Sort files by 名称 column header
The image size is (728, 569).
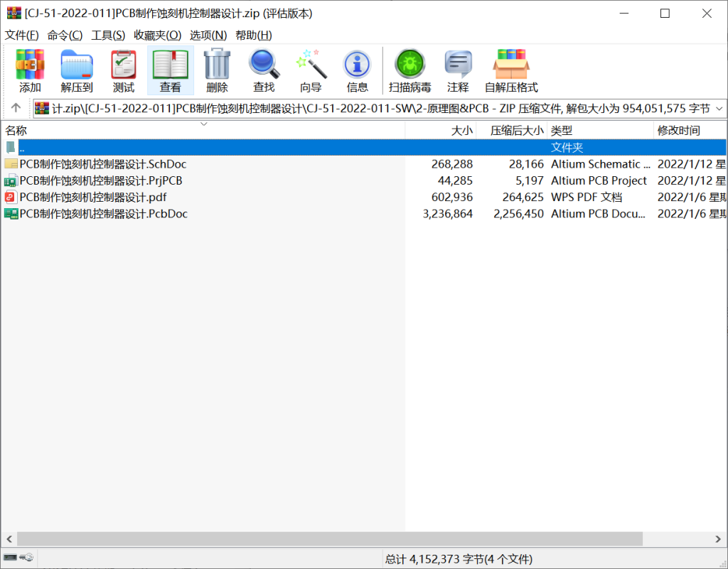pos(16,131)
